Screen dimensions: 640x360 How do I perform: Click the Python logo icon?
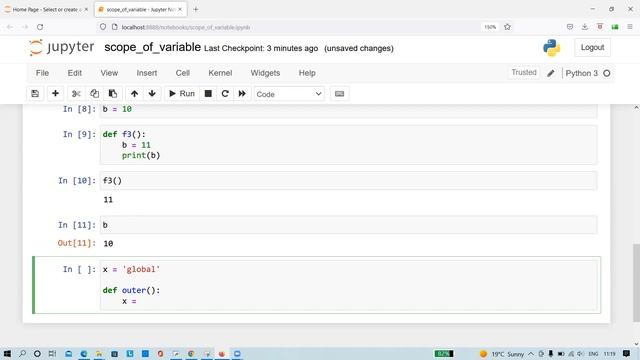pyautogui.click(x=551, y=48)
